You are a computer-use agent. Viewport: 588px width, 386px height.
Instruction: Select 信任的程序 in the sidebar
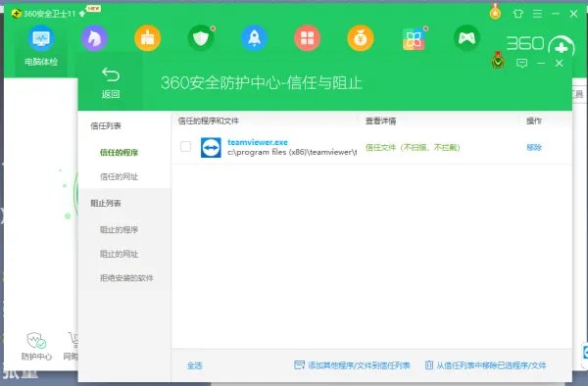119,152
